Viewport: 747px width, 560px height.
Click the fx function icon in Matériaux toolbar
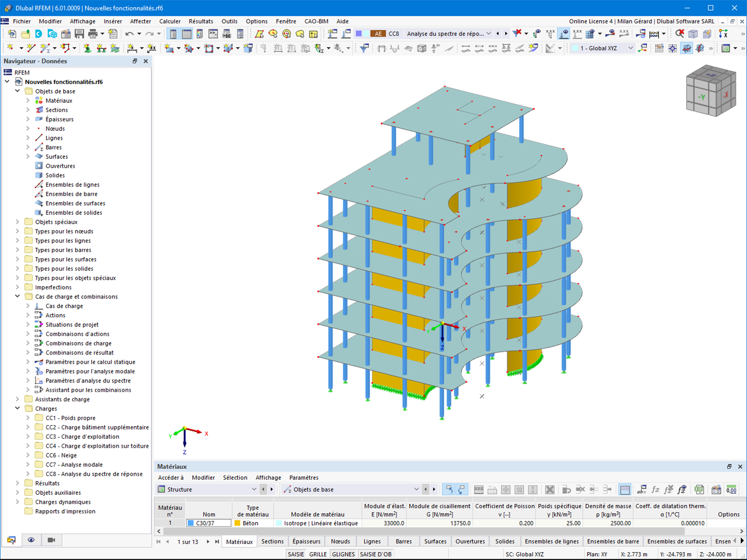(x=655, y=490)
